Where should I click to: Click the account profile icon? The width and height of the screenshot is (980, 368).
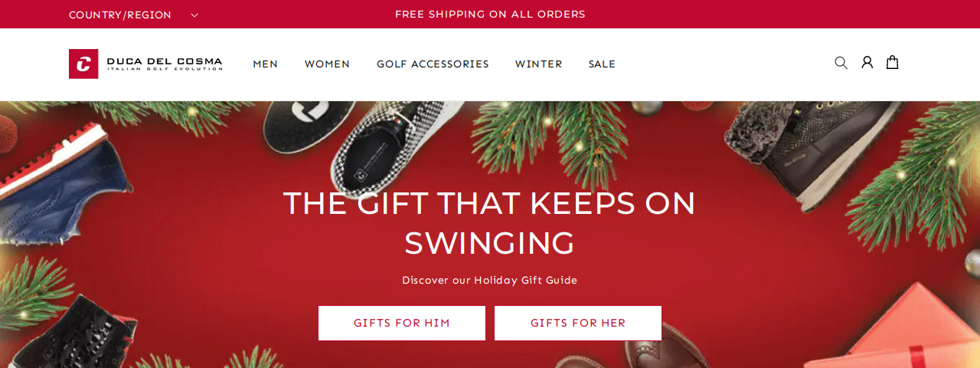(867, 63)
